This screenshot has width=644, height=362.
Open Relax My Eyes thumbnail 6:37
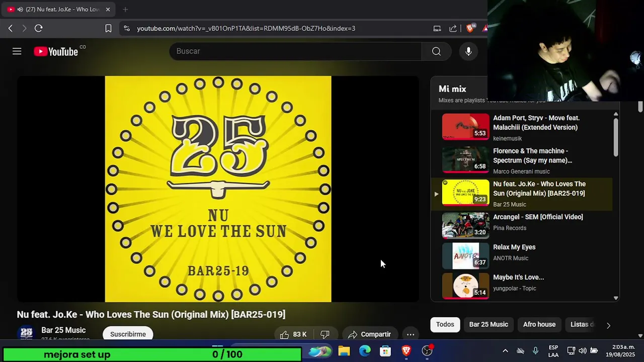[x=465, y=255]
